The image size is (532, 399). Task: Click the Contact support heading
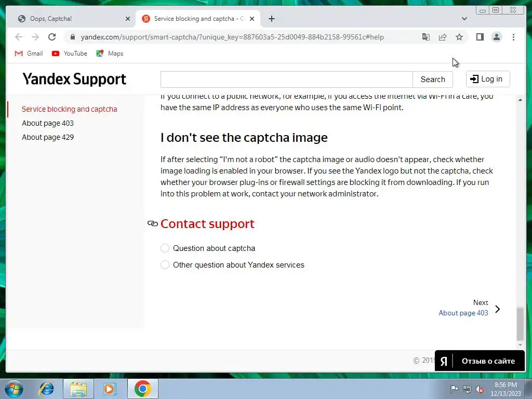click(207, 223)
